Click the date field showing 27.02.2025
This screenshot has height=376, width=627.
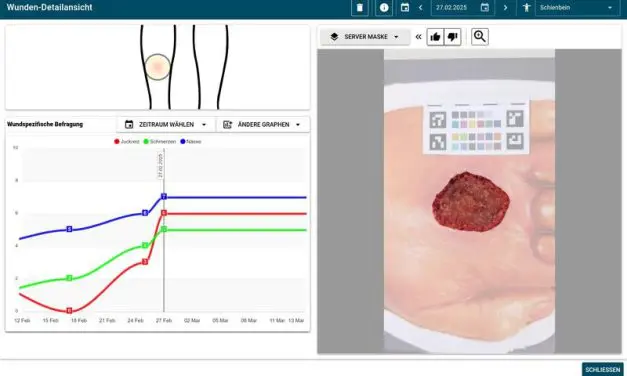pos(463,8)
